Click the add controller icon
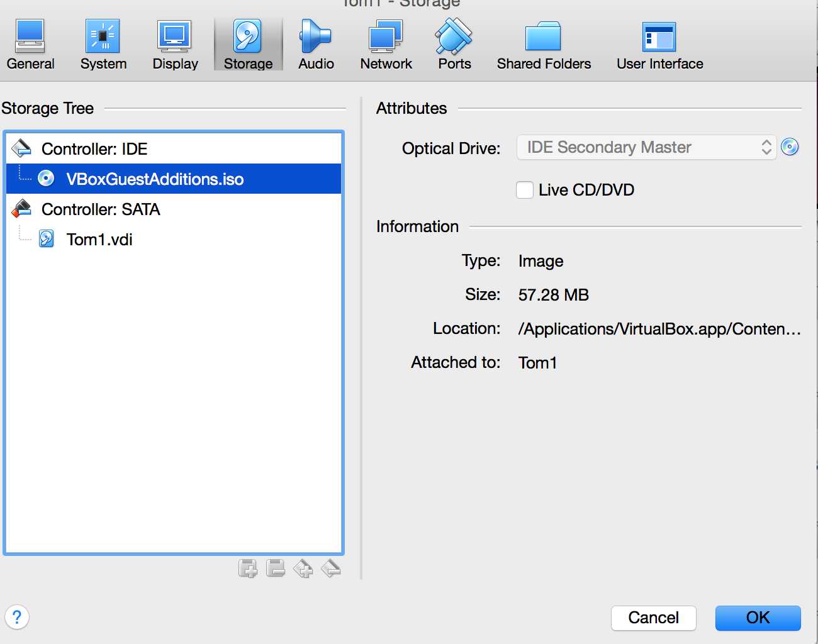Image resolution: width=818 pixels, height=644 pixels. tap(303, 569)
